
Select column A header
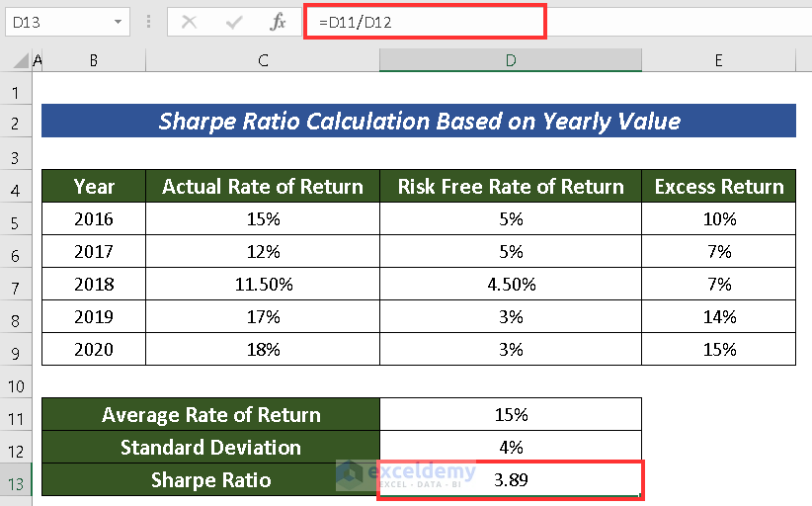pyautogui.click(x=37, y=60)
